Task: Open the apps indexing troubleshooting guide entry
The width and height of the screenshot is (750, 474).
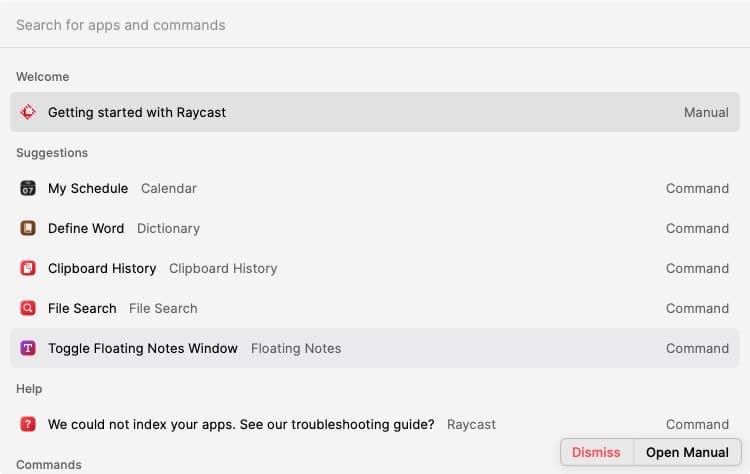Action: [x=375, y=424]
